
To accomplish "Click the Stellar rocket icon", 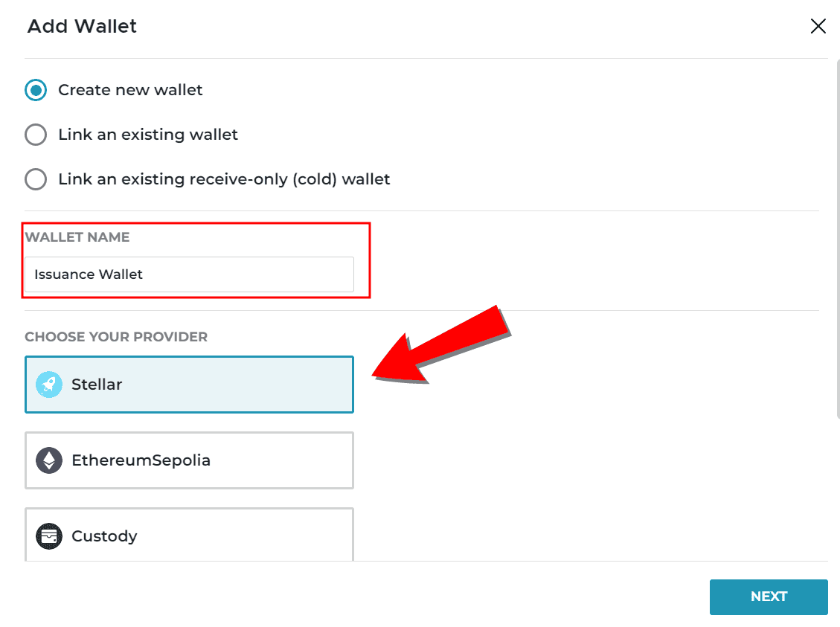I will pos(49,385).
